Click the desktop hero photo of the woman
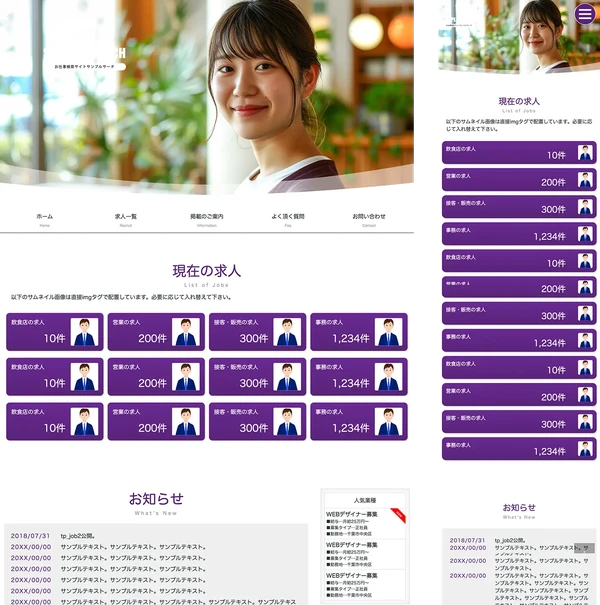The image size is (600, 605). [207, 96]
